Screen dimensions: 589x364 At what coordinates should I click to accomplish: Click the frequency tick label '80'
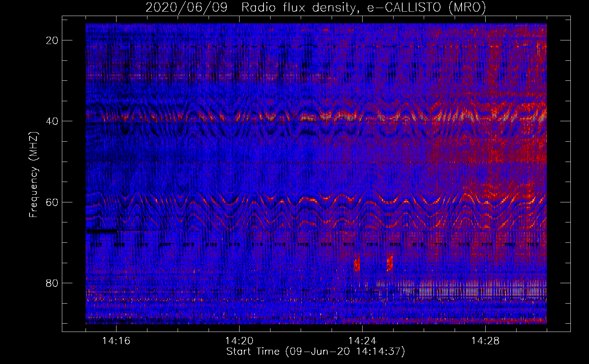[52, 283]
